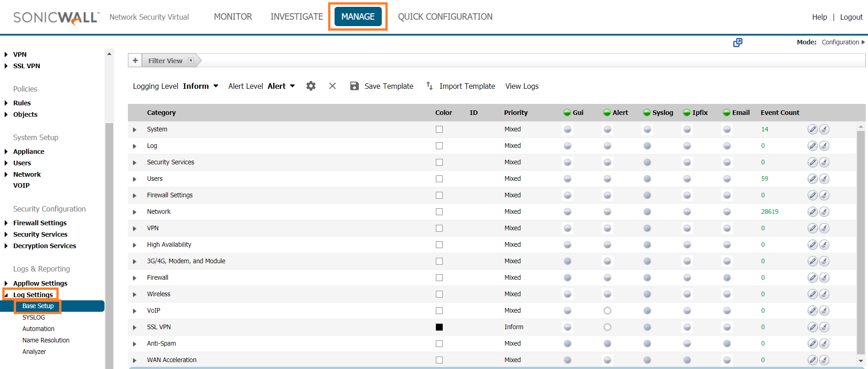
Task: Click the pop-out window icon near Mode
Action: pyautogui.click(x=737, y=43)
